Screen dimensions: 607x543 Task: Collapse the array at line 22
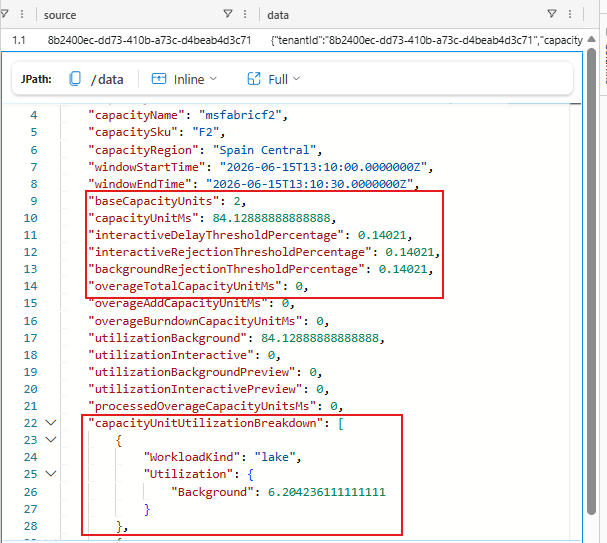51,423
